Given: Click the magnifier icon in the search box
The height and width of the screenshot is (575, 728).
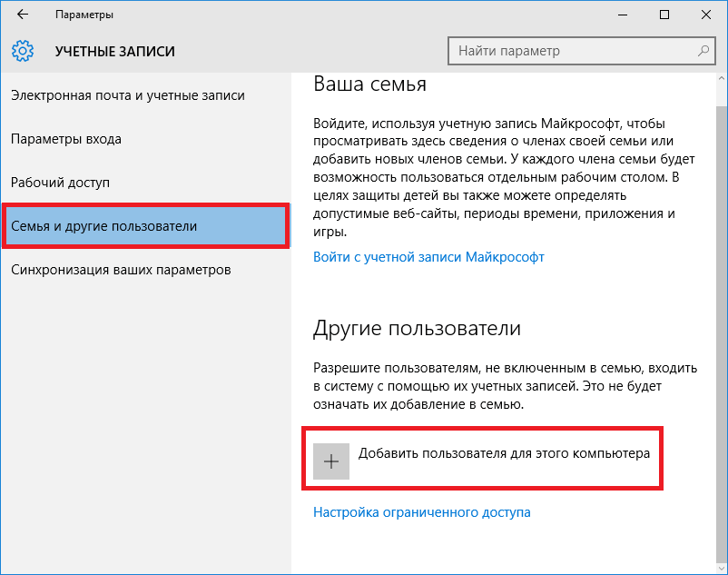Looking at the screenshot, I should [x=703, y=51].
